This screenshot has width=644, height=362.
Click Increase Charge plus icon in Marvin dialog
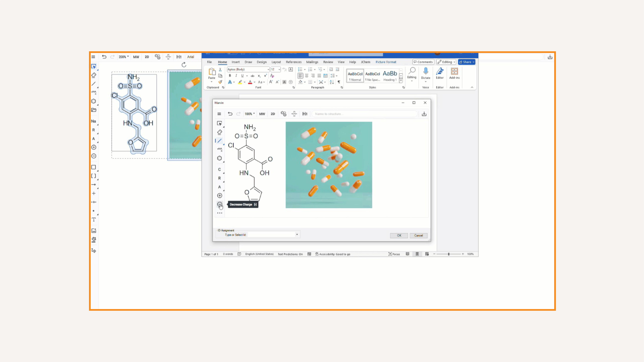coord(219,196)
